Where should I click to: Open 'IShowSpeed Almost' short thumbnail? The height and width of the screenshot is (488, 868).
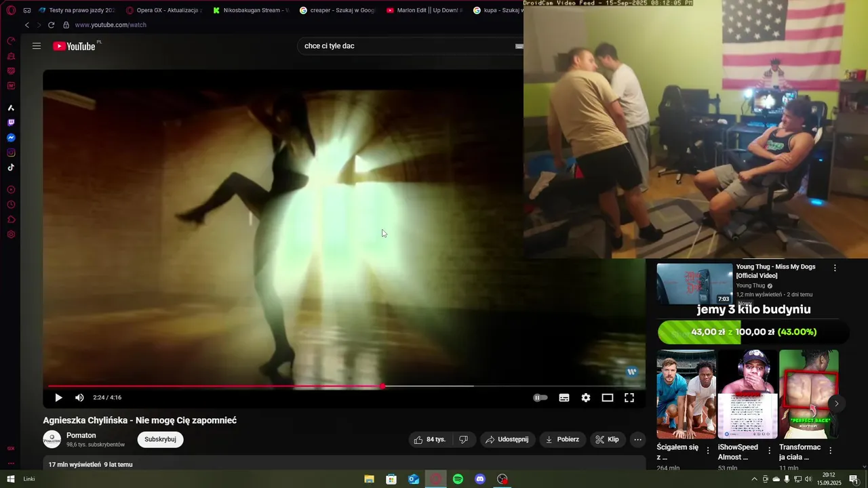[747, 394]
